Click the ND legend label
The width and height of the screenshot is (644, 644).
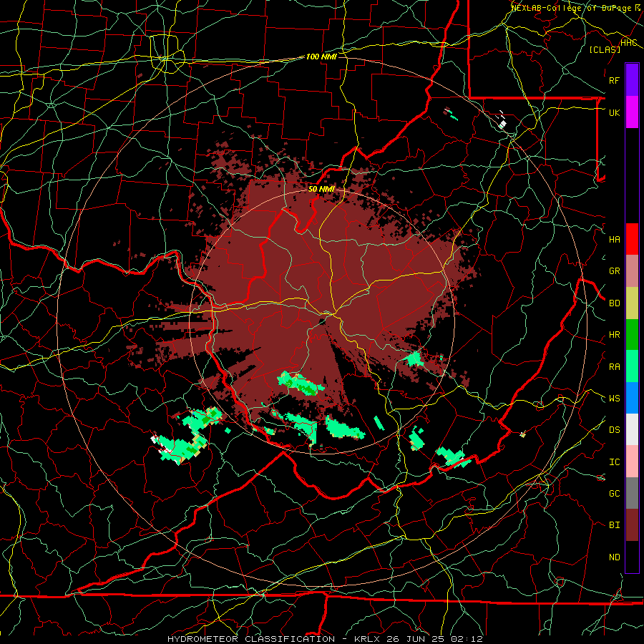[x=615, y=557]
